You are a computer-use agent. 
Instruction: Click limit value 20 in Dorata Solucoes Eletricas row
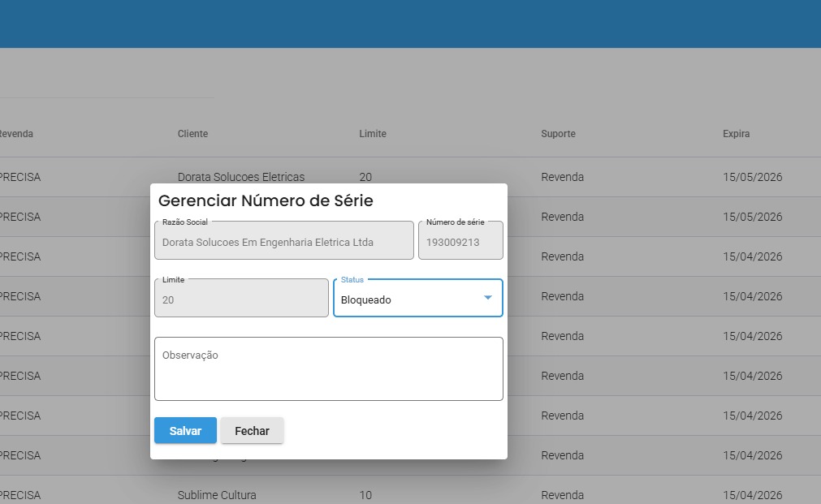(x=365, y=177)
